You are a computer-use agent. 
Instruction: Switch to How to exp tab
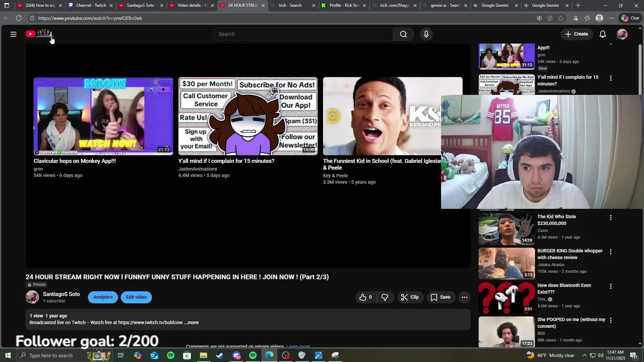40,6
